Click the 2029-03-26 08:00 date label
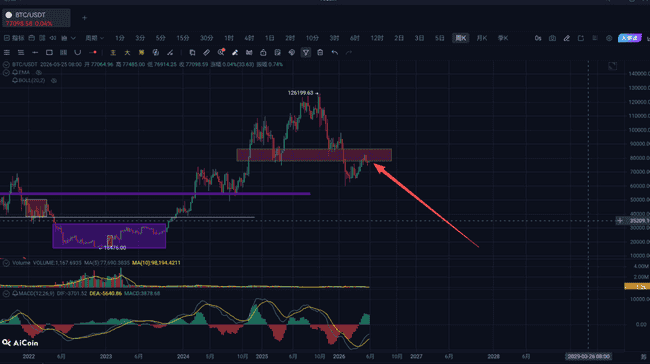 tap(589, 357)
